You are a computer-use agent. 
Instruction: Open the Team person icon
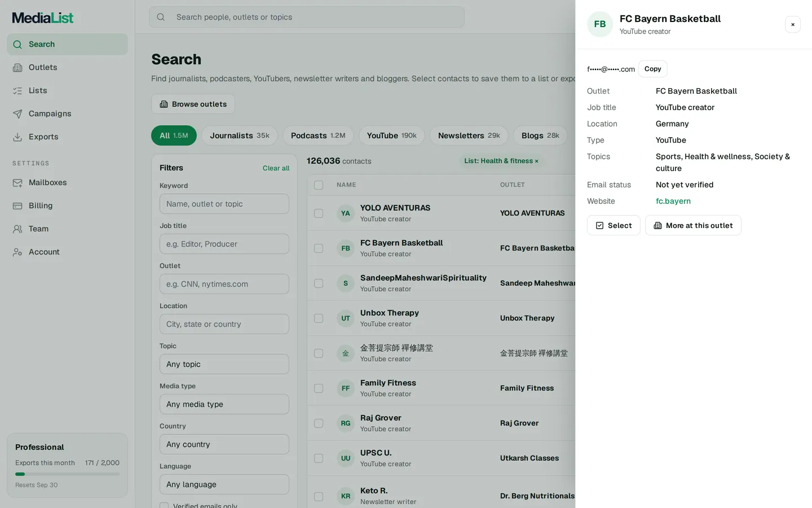pyautogui.click(x=17, y=229)
